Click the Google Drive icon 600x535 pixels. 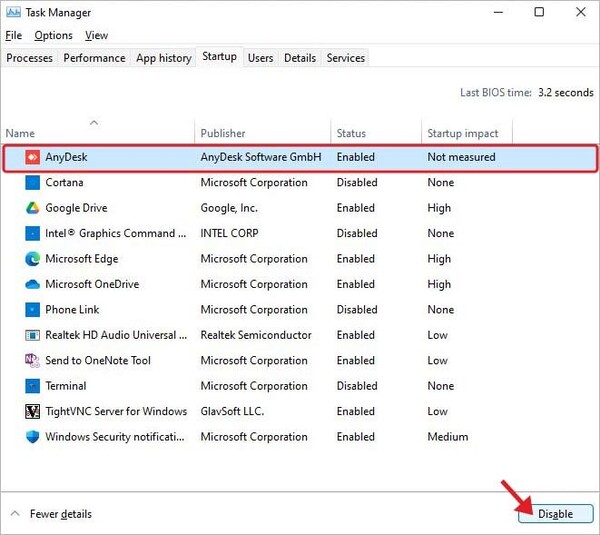click(x=33, y=208)
